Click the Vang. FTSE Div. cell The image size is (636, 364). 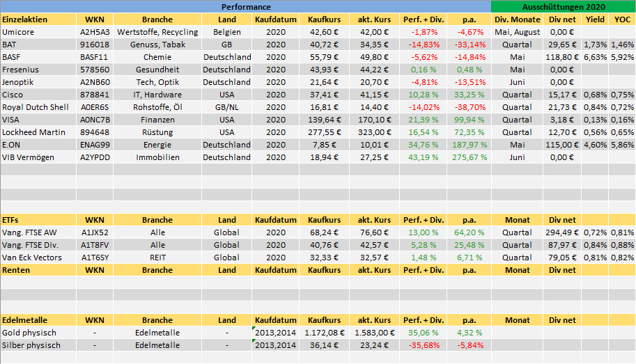click(38, 245)
